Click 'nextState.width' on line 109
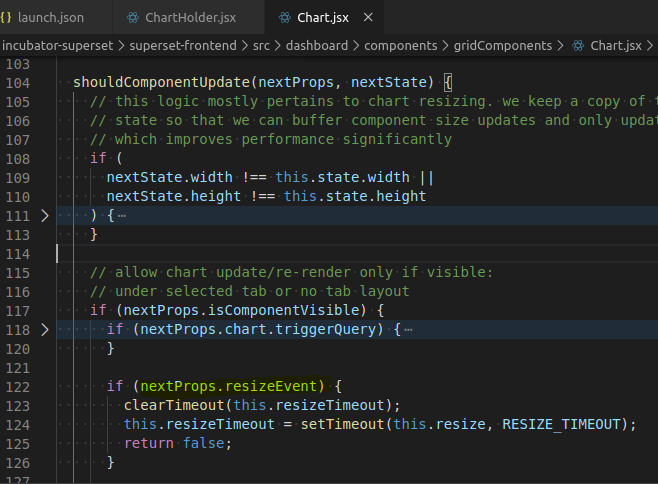Screen dimensions: 658x484 pos(170,177)
